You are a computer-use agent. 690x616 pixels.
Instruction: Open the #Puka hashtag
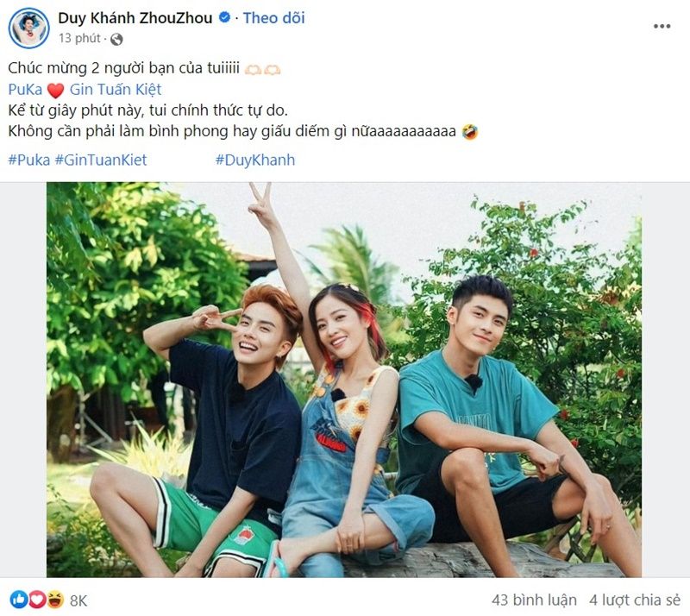click(x=29, y=160)
